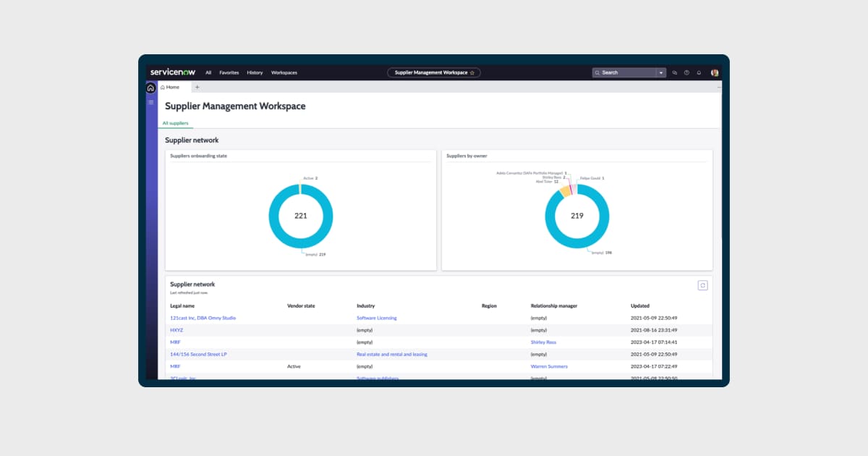This screenshot has height=456, width=868.
Task: Click the orange Abel Tuter donut segment
Action: click(x=563, y=191)
